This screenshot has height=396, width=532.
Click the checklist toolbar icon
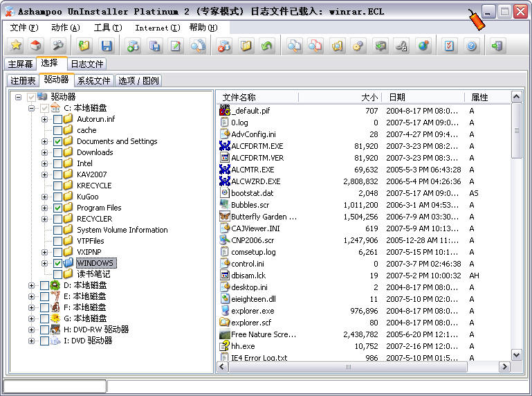coord(449,46)
